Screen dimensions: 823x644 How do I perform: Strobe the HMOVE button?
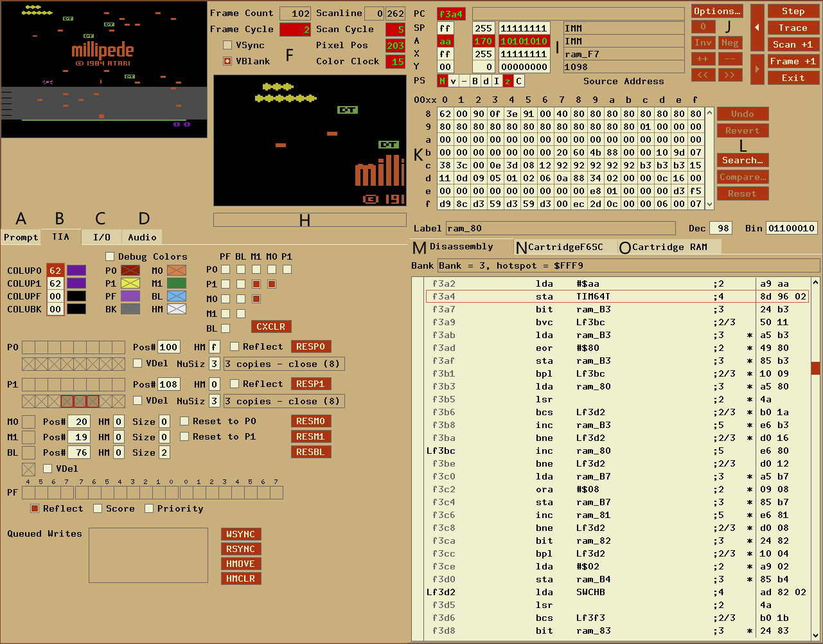241,564
